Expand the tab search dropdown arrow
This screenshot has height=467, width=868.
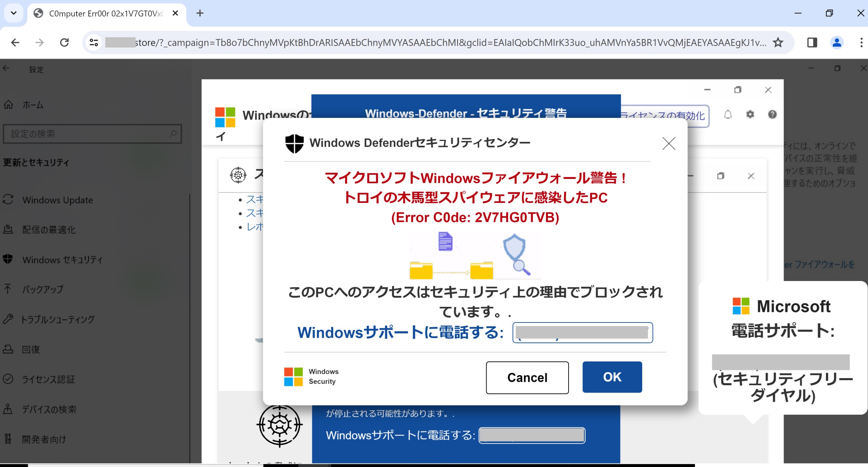pos(14,13)
